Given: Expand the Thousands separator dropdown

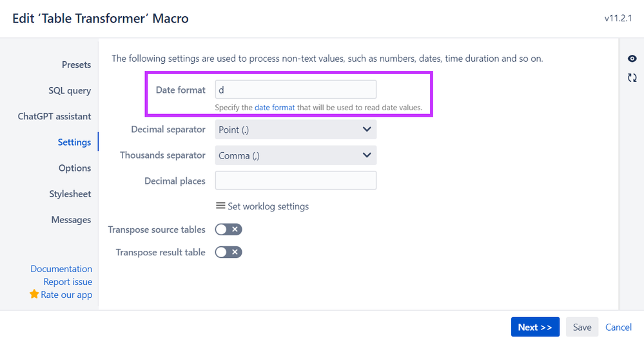Looking at the screenshot, I should coord(296,155).
